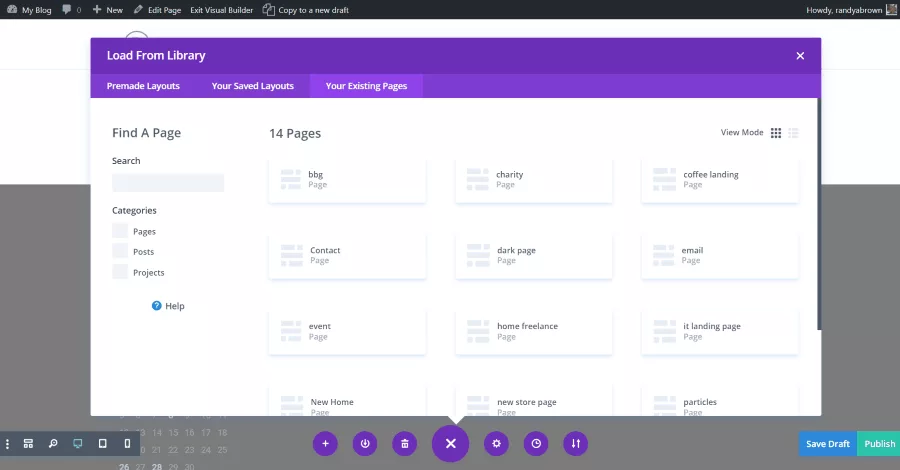This screenshot has height=470, width=900.
Task: Switch to list view mode
Action: click(793, 133)
